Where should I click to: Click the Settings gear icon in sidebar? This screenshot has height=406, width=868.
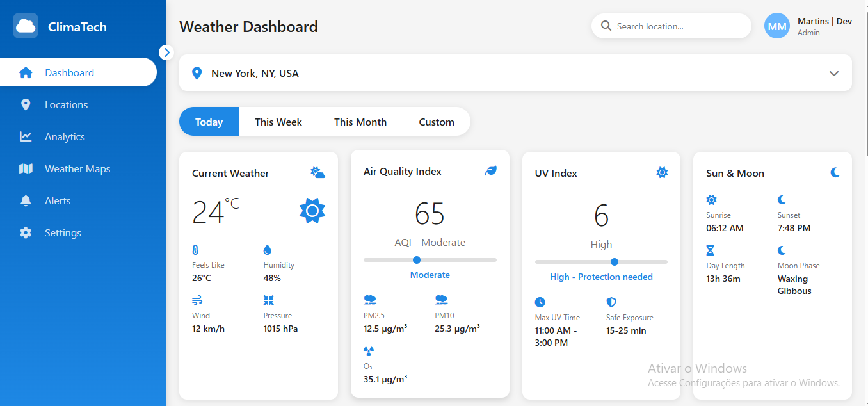tap(26, 233)
